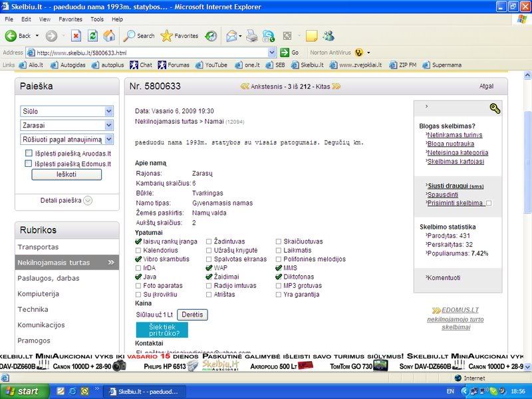This screenshot has width=532, height=399.
Task: Click the Messenger people icon
Action: pyautogui.click(x=329, y=36)
